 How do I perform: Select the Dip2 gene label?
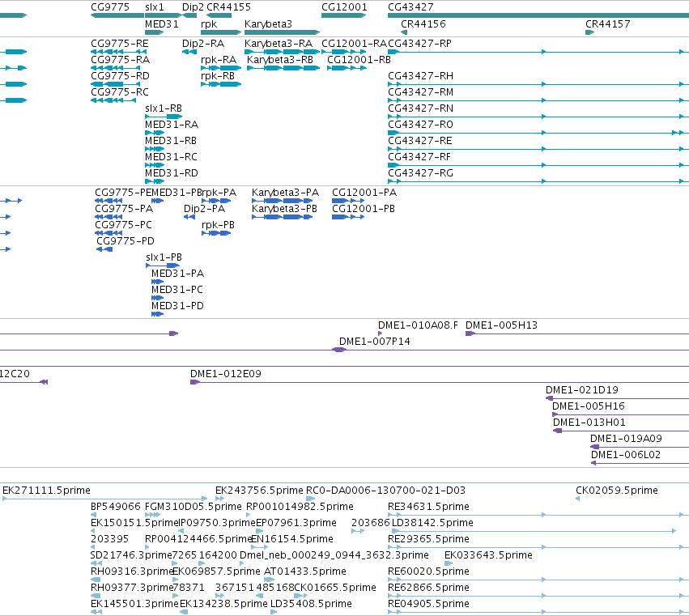click(193, 7)
